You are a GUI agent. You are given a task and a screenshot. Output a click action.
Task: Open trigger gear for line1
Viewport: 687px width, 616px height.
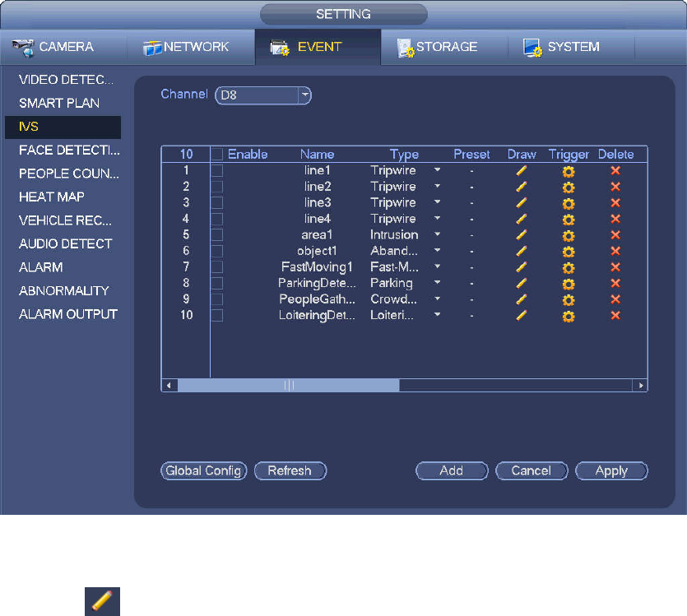[569, 172]
